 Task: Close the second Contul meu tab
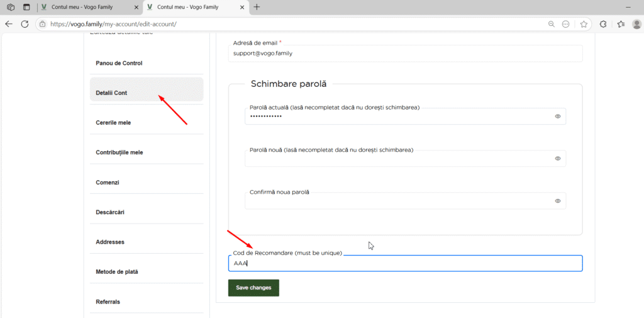click(241, 7)
